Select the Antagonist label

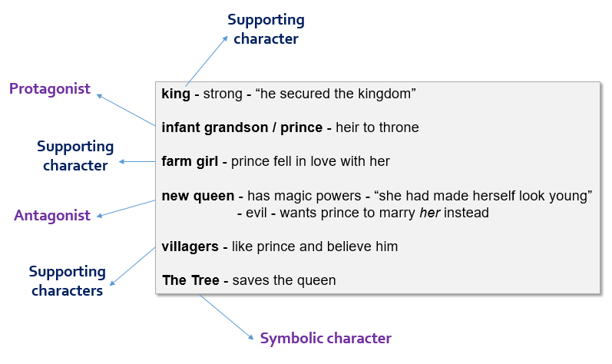(x=52, y=216)
